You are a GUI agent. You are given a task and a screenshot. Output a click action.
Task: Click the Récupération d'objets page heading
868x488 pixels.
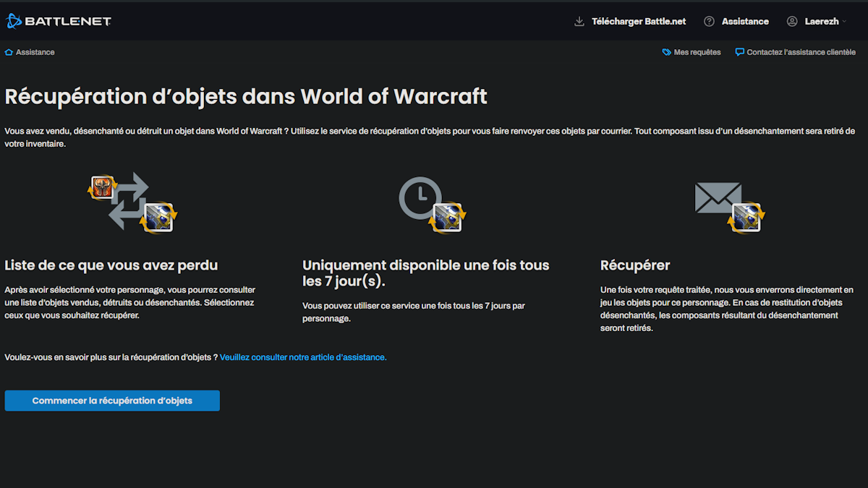(x=246, y=96)
